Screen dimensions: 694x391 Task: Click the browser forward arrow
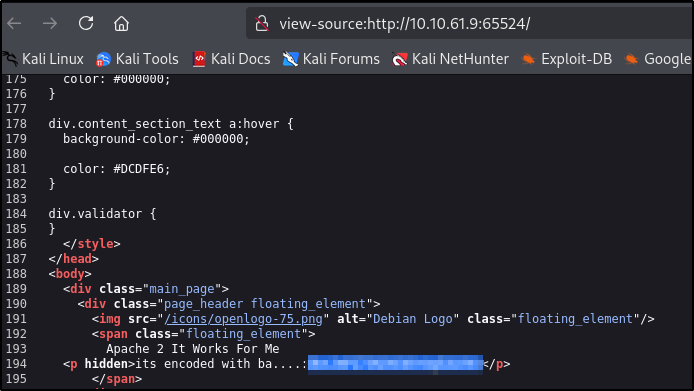[x=50, y=23]
